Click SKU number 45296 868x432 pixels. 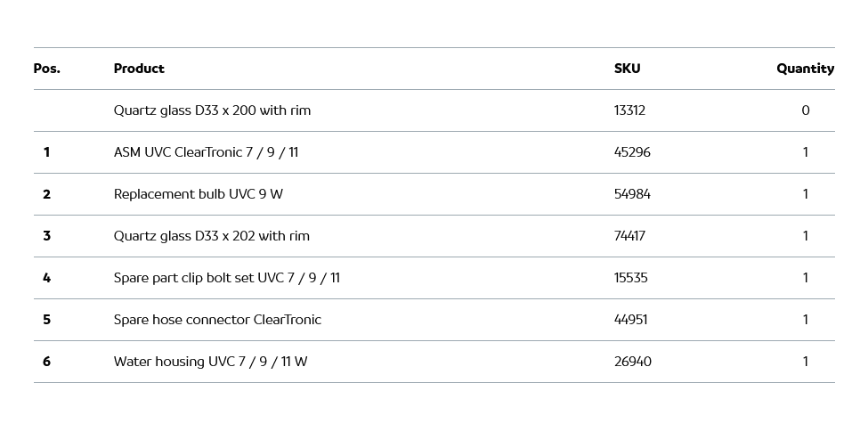pos(632,152)
